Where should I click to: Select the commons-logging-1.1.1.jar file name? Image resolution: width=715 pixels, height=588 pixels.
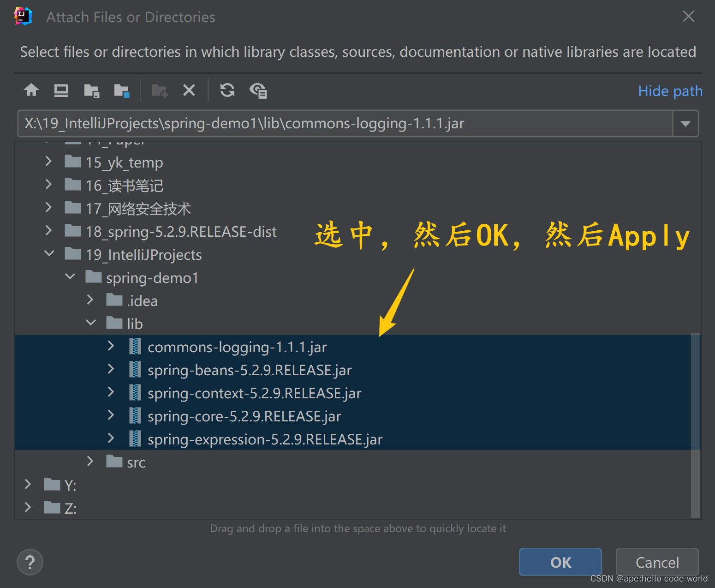(x=237, y=347)
